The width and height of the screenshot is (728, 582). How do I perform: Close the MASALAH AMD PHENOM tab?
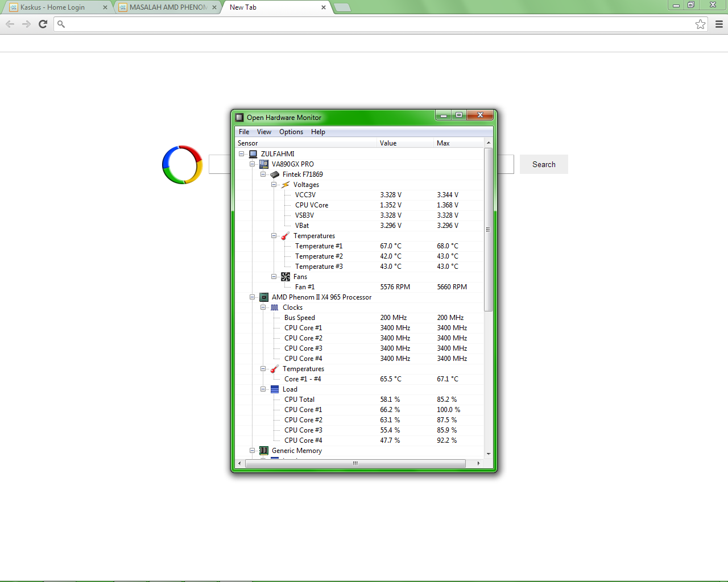(x=214, y=7)
